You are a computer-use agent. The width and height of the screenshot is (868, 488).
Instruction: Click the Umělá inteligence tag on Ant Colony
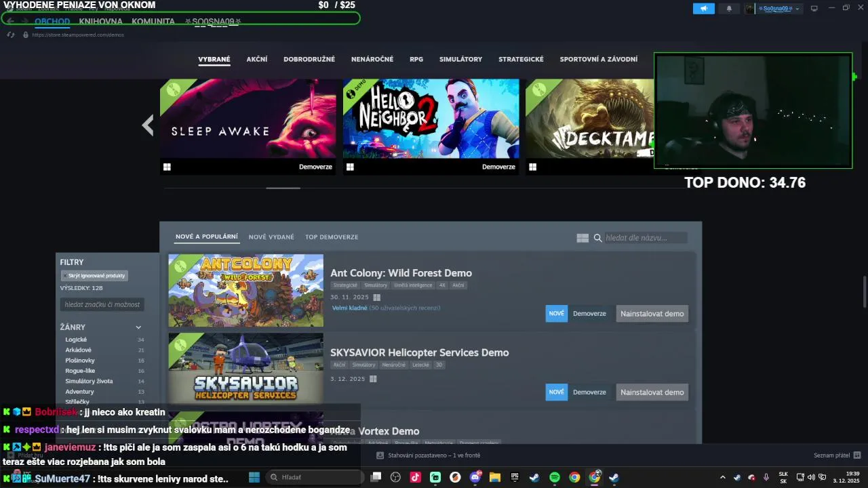(413, 285)
